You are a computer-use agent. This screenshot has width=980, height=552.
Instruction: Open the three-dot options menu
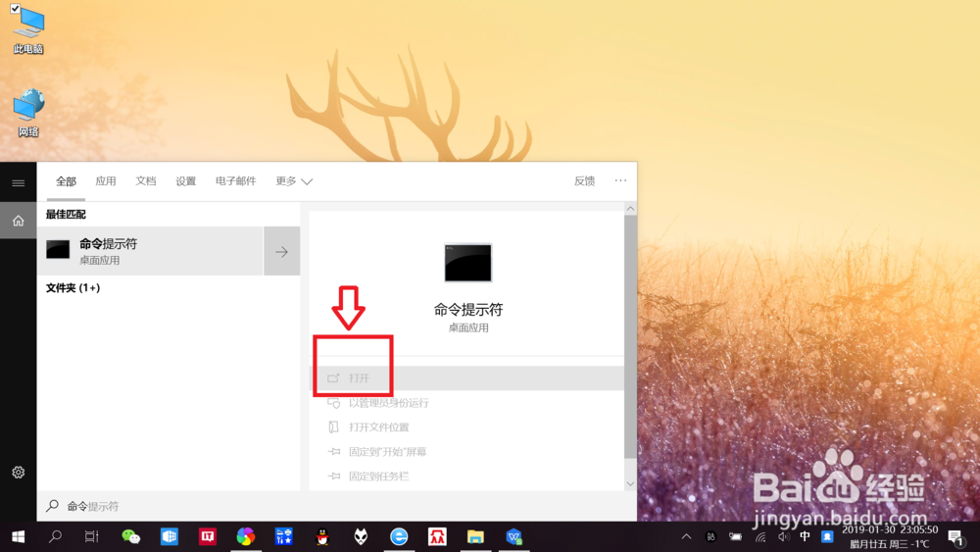620,180
